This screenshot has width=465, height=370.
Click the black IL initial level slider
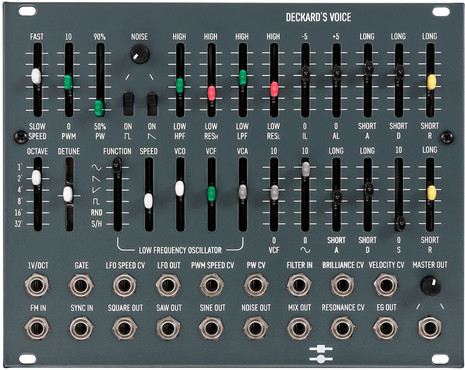(x=305, y=73)
